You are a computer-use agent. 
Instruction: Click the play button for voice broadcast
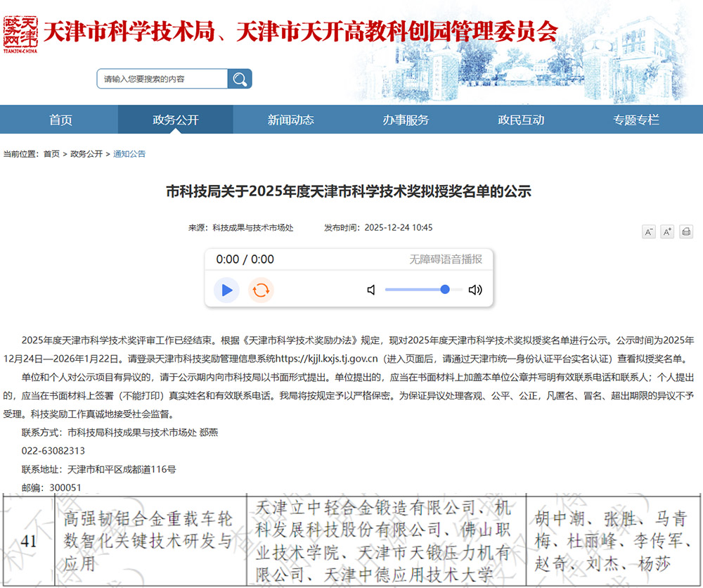(226, 290)
